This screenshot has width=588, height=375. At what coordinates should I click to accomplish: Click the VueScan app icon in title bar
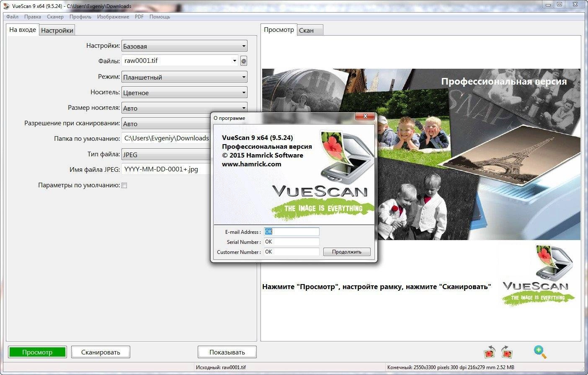point(6,6)
